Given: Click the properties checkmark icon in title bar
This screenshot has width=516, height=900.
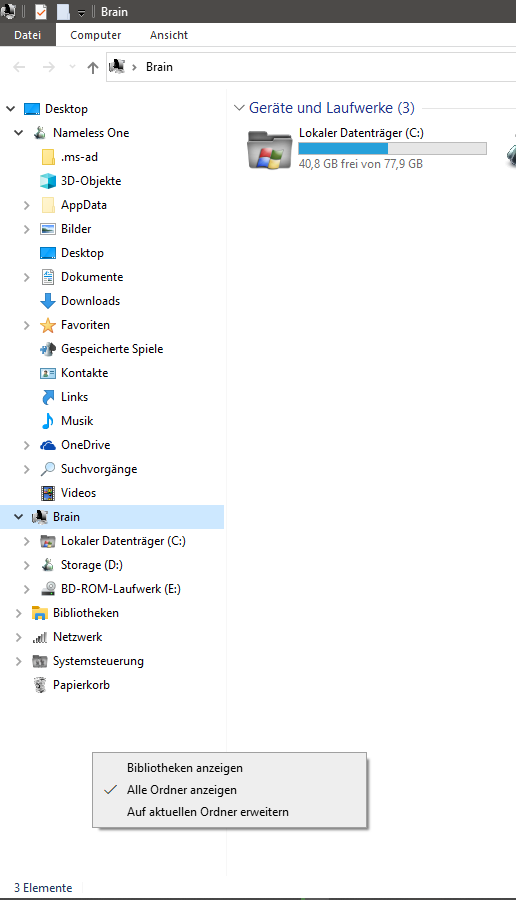Looking at the screenshot, I should pos(41,11).
